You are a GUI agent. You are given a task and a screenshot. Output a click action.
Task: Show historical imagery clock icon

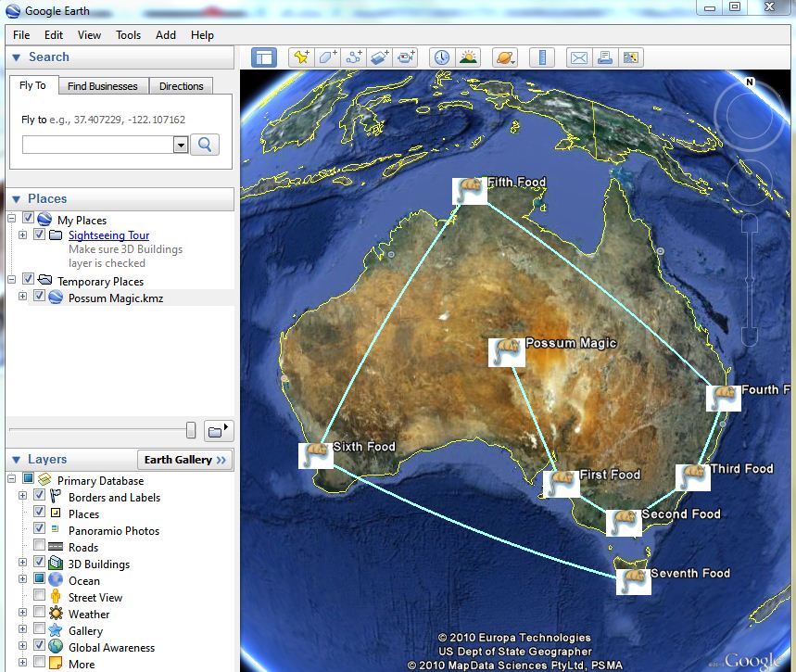[x=442, y=57]
